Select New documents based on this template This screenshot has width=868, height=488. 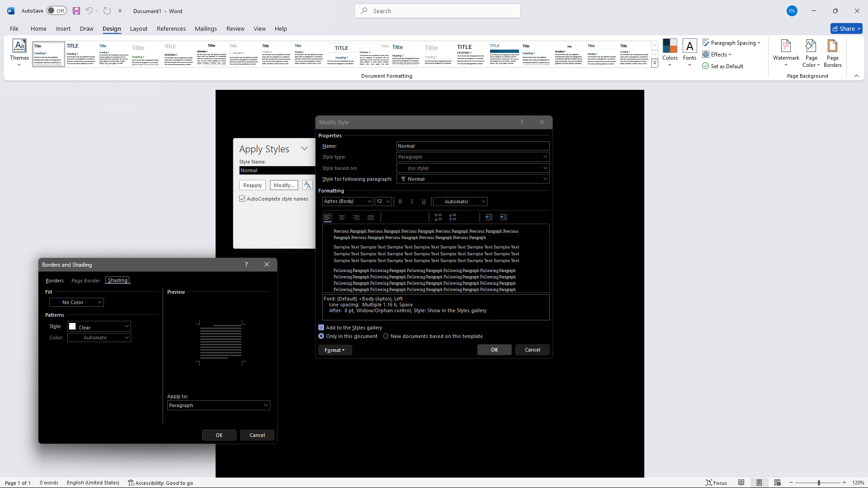pyautogui.click(x=386, y=336)
